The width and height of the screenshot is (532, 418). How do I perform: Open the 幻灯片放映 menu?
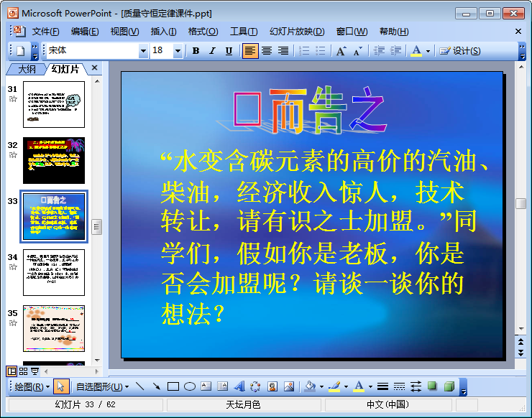coord(297,32)
